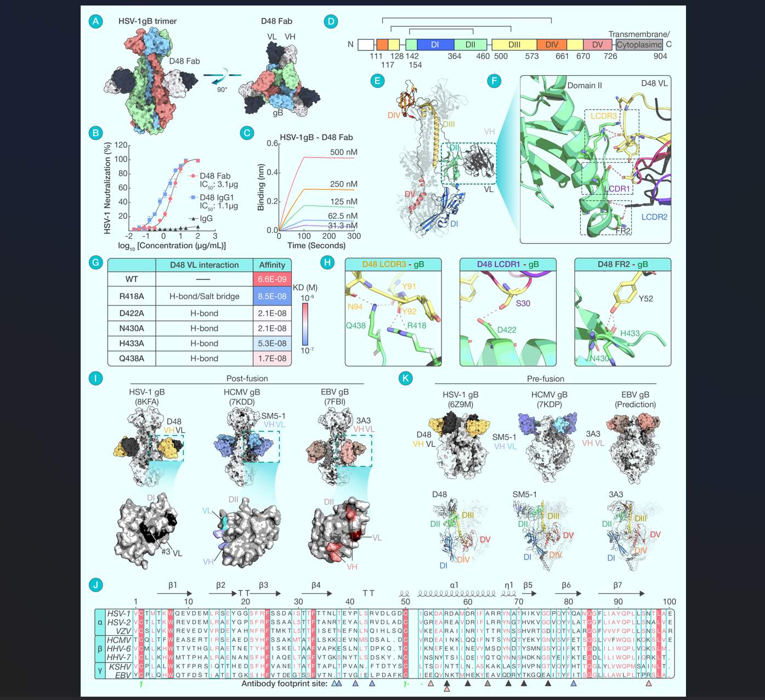Screen dimensions: 765x700
Task: Click the gray Transmembrane/Cytoplasmic domain box
Action: [639, 44]
